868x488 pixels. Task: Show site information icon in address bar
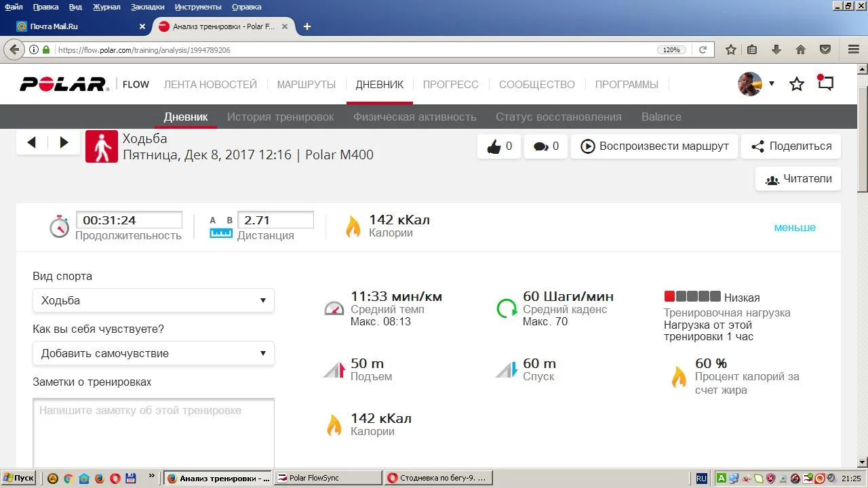(33, 49)
